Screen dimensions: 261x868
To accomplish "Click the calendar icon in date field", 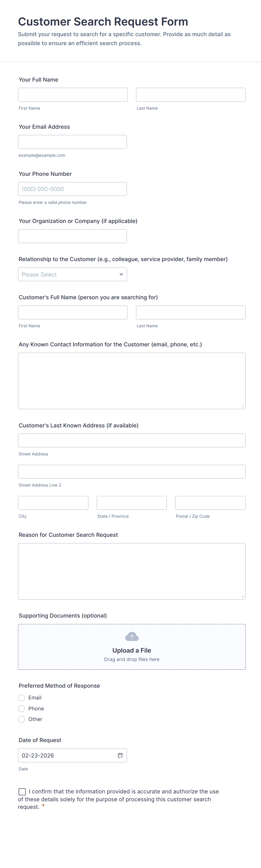I will (x=120, y=755).
